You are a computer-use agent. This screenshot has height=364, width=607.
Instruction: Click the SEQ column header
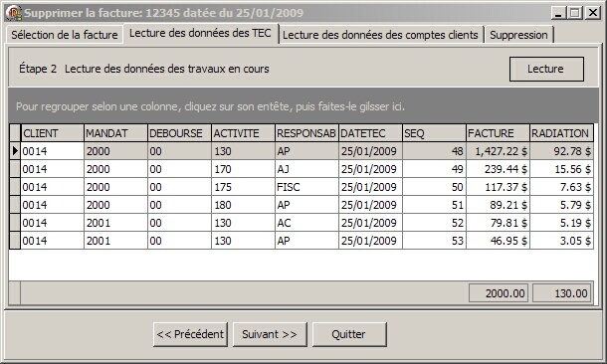coord(434,133)
